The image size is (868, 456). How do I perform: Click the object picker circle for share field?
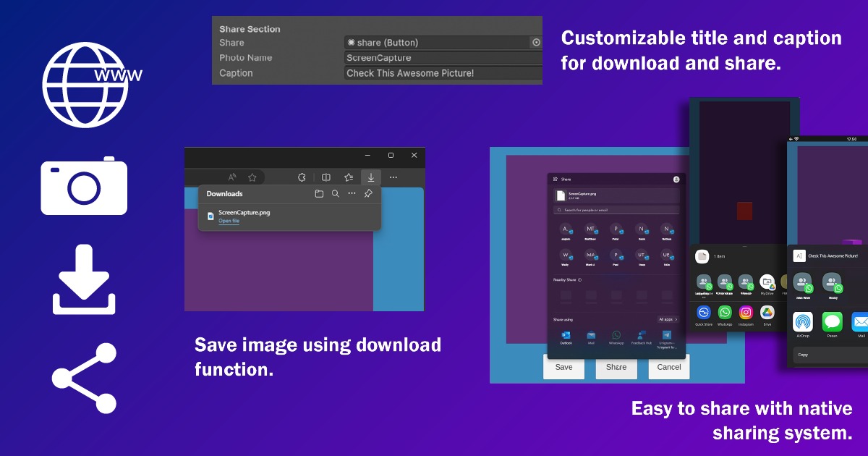click(x=536, y=43)
